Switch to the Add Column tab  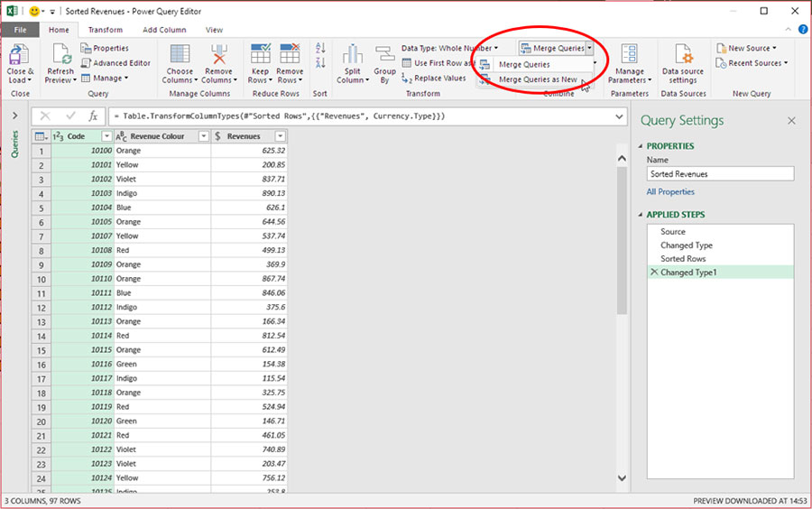[164, 30]
